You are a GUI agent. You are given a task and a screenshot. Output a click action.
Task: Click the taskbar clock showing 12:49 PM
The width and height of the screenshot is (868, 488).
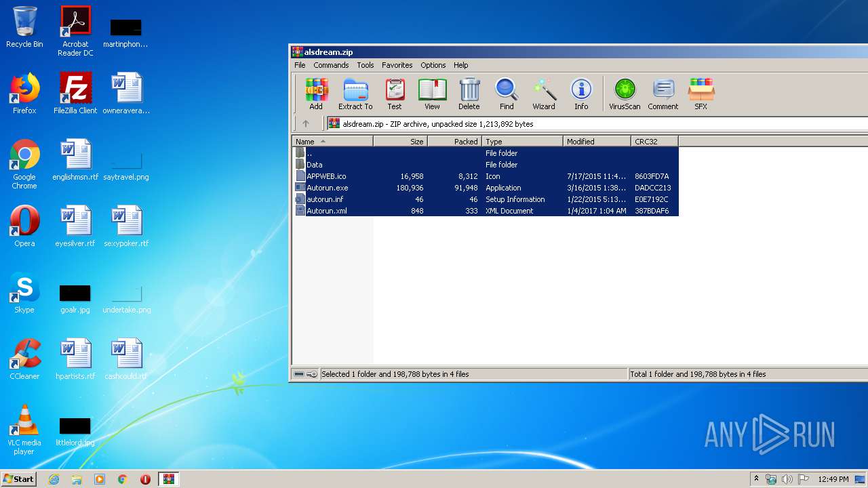[x=833, y=479]
